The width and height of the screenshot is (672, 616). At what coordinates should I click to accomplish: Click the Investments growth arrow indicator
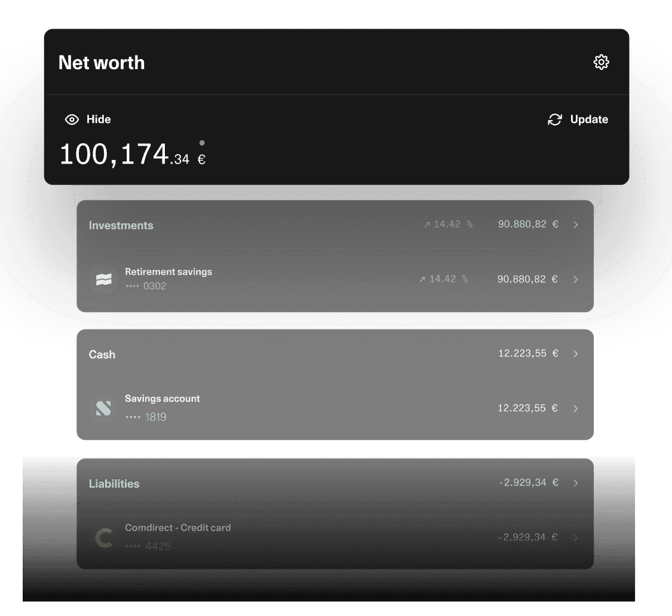point(426,225)
